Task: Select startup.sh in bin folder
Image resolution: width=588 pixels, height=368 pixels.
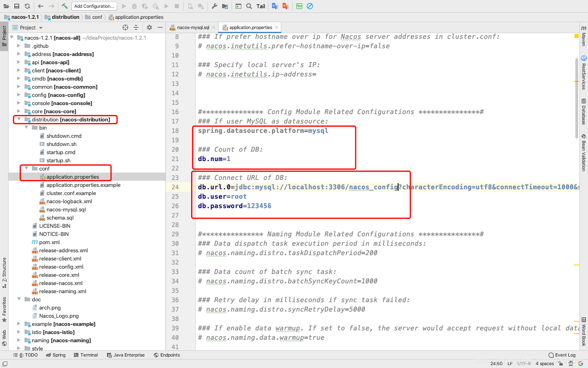Action: click(x=58, y=160)
